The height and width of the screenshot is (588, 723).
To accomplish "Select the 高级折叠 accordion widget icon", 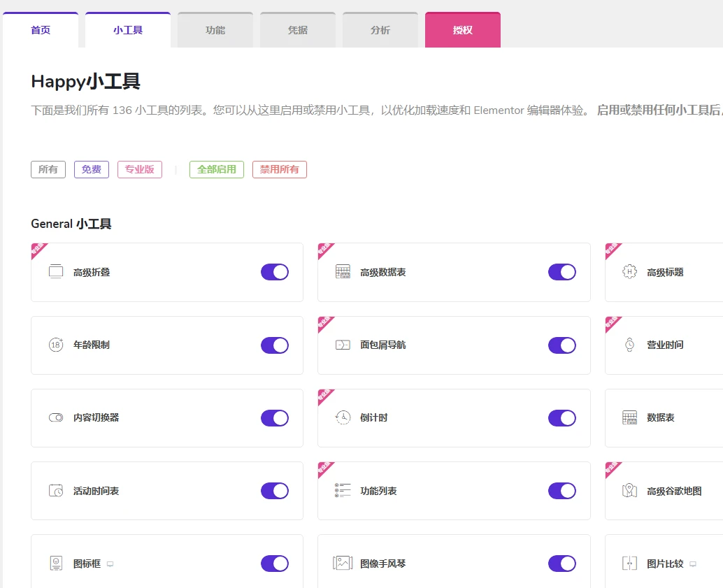I will (56, 271).
